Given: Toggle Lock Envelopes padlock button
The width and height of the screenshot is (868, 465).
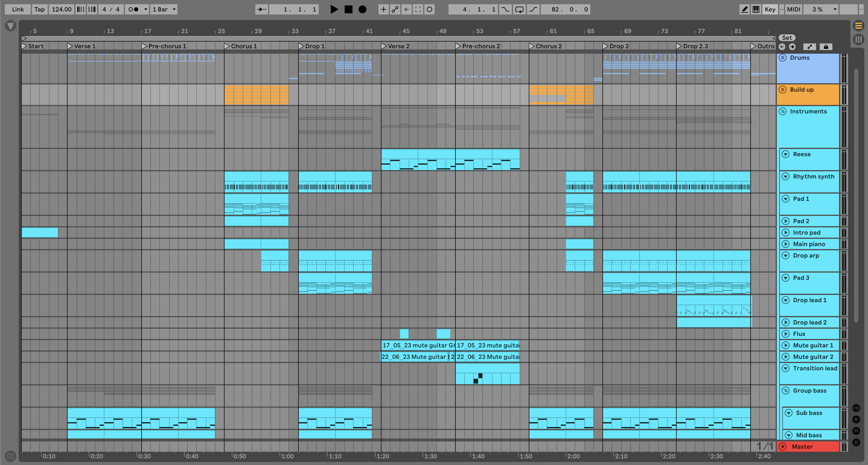Looking at the screenshot, I should coord(826,47).
